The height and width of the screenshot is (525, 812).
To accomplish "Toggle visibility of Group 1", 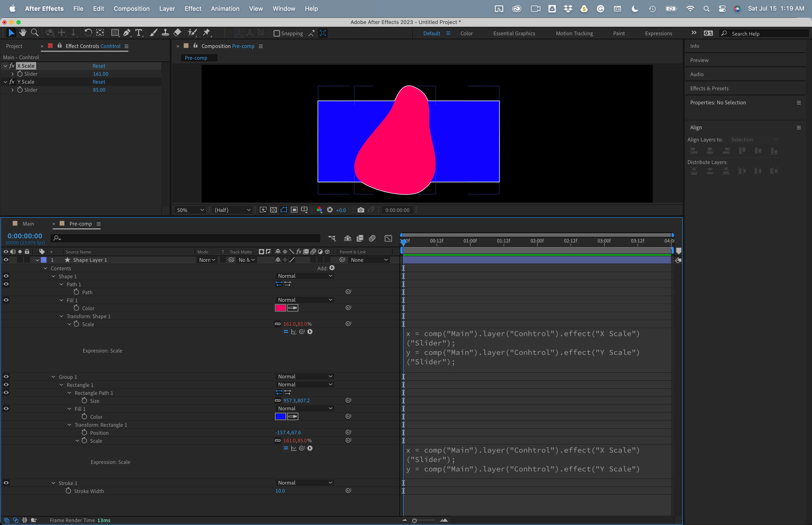I will (x=6, y=377).
